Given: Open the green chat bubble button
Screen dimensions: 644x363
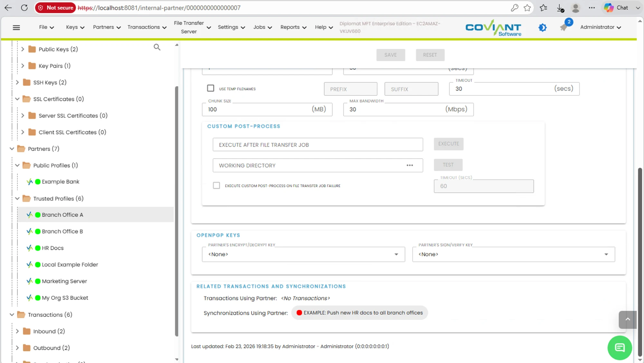Looking at the screenshot, I should click(620, 348).
